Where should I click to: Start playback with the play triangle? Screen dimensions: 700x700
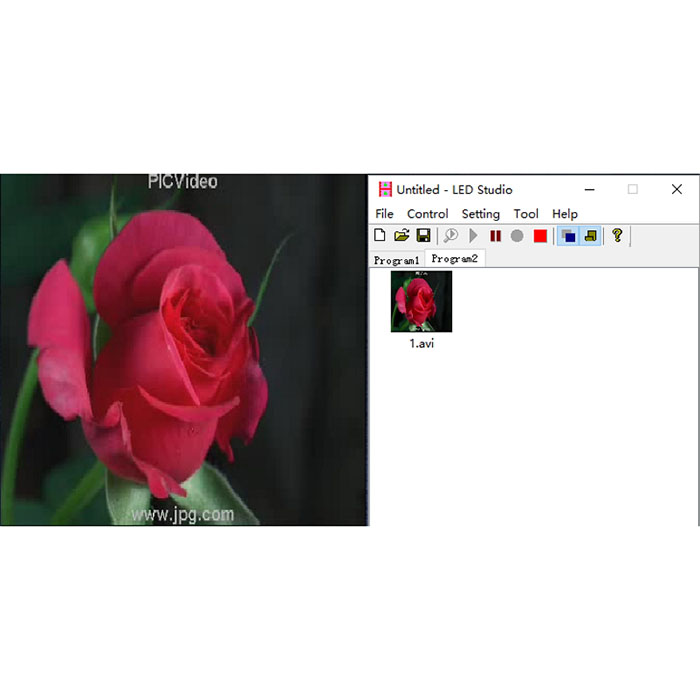(473, 235)
